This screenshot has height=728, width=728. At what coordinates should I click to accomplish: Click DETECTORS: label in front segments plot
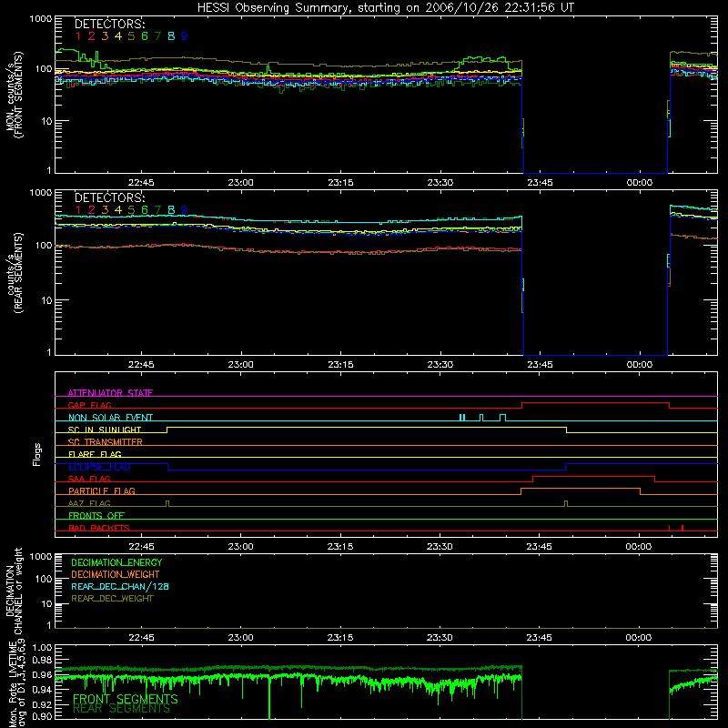(109, 24)
